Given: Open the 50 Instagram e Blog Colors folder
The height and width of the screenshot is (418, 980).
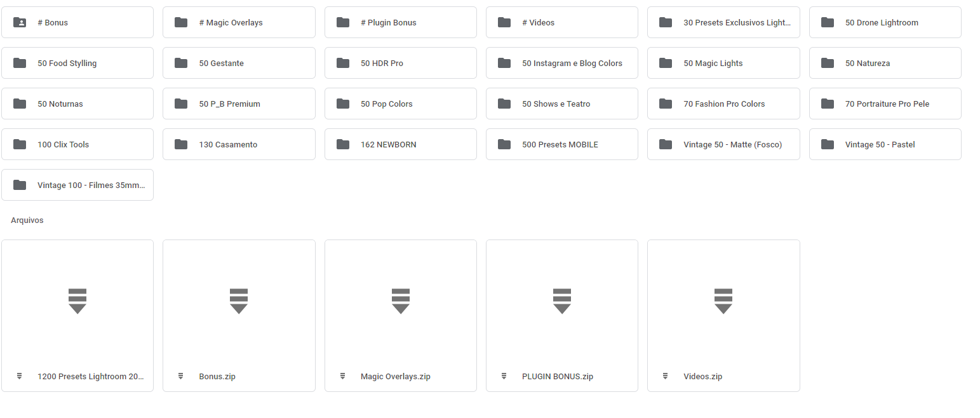Looking at the screenshot, I should (x=561, y=64).
